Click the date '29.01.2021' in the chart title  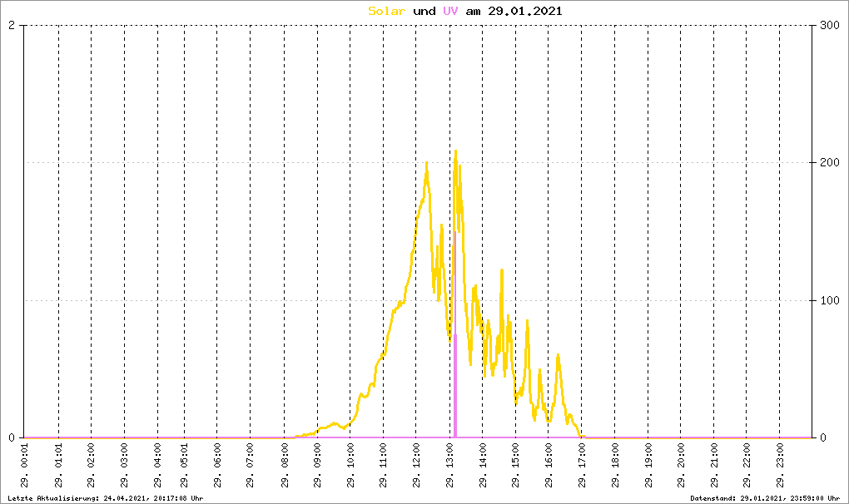(x=525, y=11)
